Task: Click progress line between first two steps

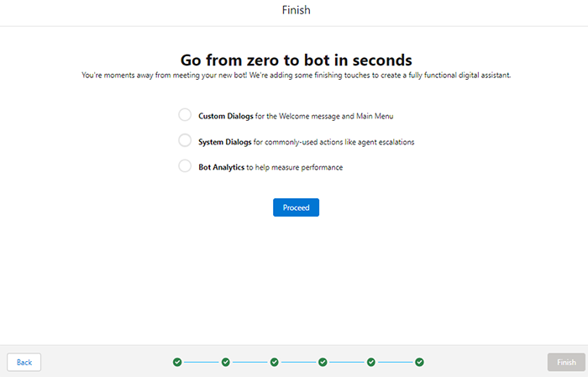Action: coord(202,362)
